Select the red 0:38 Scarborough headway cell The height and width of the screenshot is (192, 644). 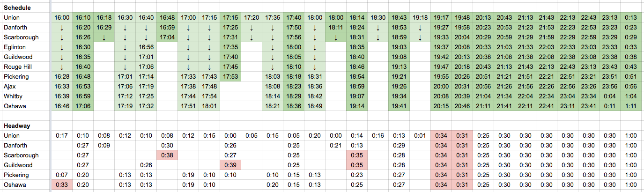click(167, 155)
